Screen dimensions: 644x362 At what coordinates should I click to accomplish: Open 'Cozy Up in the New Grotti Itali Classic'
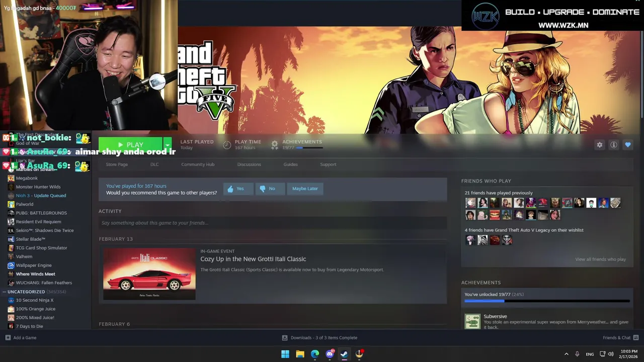tap(253, 259)
